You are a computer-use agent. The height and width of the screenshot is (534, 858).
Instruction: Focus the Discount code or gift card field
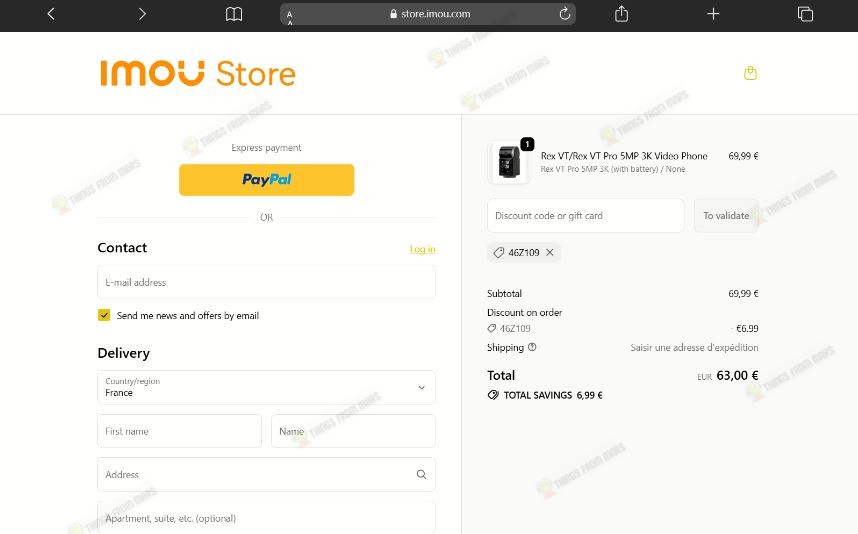pos(585,216)
